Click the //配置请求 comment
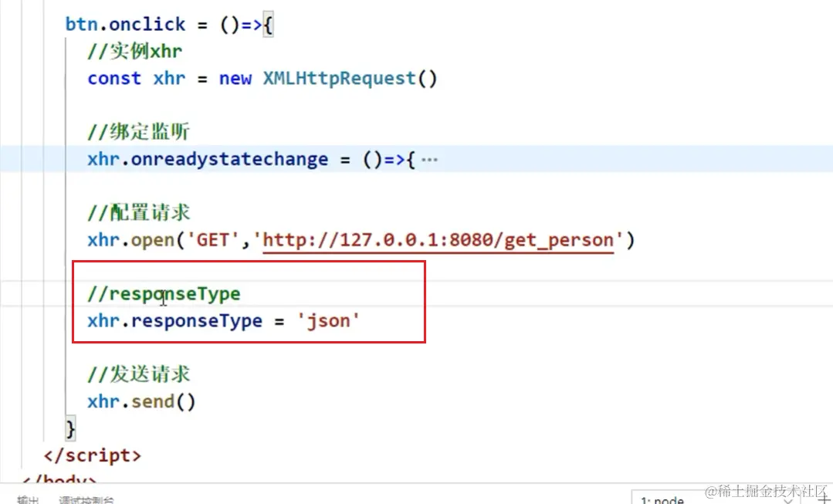This screenshot has height=504, width=833. point(139,212)
